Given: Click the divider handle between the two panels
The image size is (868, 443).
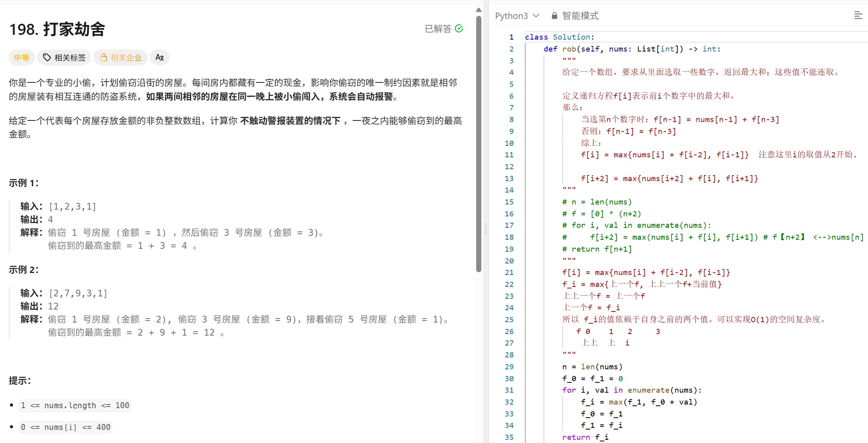Looking at the screenshot, I should (486, 229).
